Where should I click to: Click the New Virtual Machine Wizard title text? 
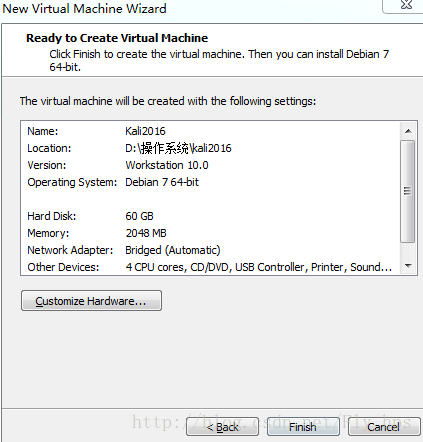[x=84, y=9]
